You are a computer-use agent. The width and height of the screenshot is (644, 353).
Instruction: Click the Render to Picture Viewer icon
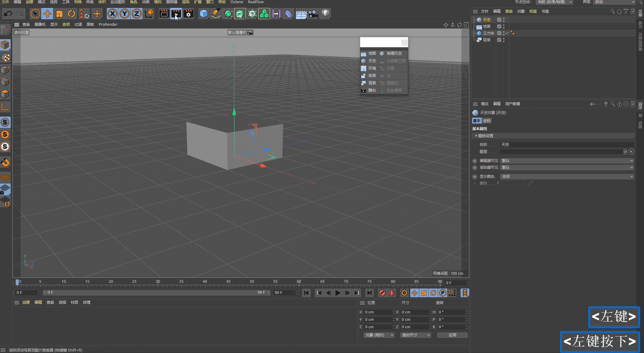[x=176, y=13]
